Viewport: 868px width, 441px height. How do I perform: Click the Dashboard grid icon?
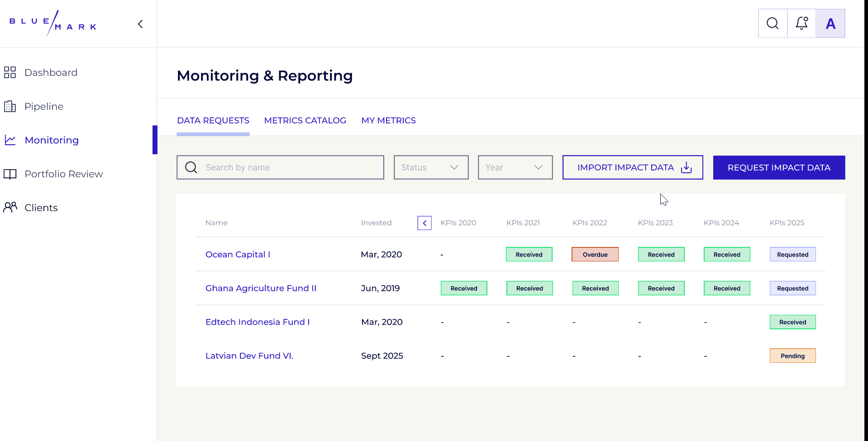point(10,72)
